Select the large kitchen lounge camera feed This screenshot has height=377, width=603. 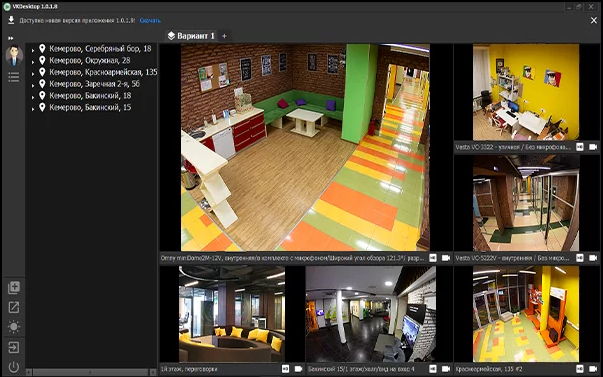pyautogui.click(x=305, y=147)
